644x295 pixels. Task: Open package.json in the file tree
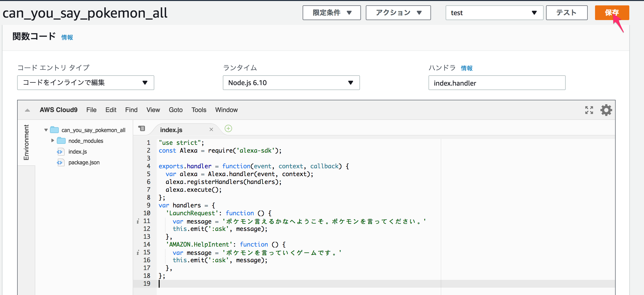click(84, 162)
